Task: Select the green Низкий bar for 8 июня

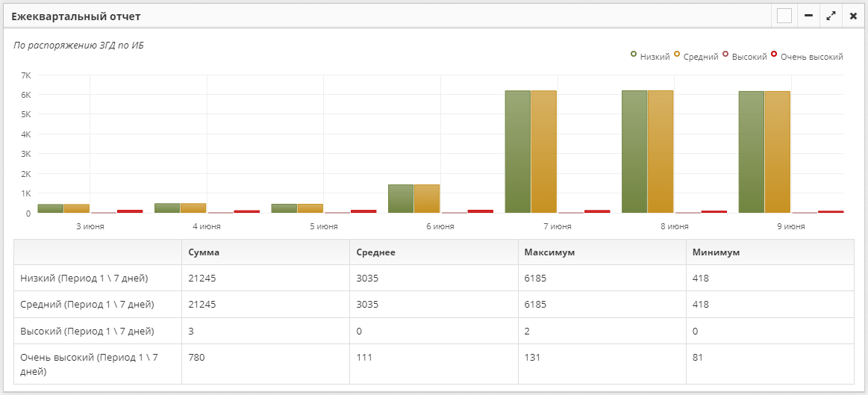Action: tap(634, 152)
